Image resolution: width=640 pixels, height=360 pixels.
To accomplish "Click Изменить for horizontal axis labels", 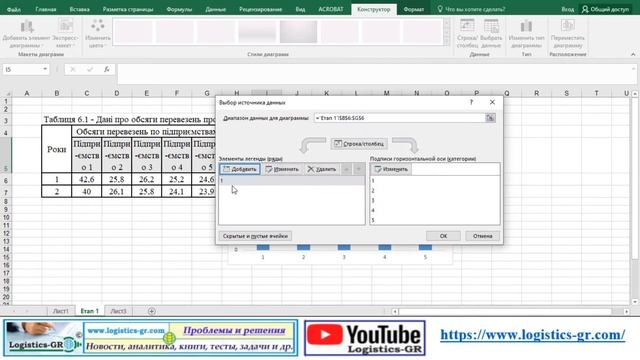I will [391, 169].
